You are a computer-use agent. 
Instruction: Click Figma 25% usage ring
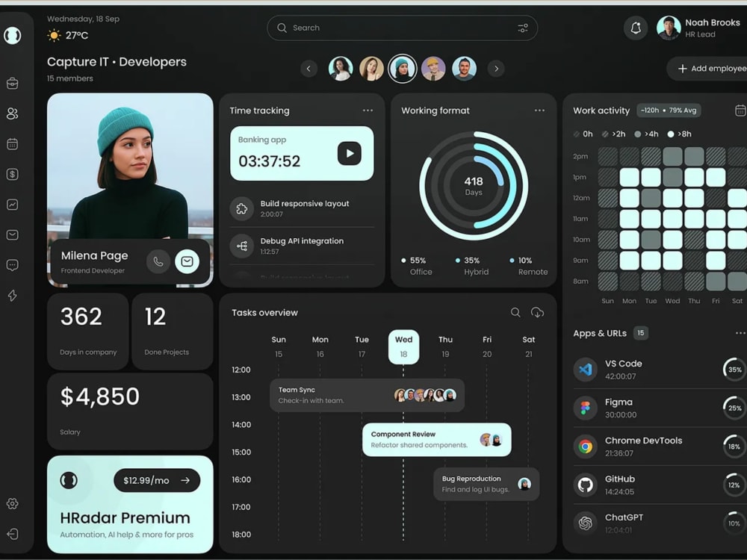734,408
